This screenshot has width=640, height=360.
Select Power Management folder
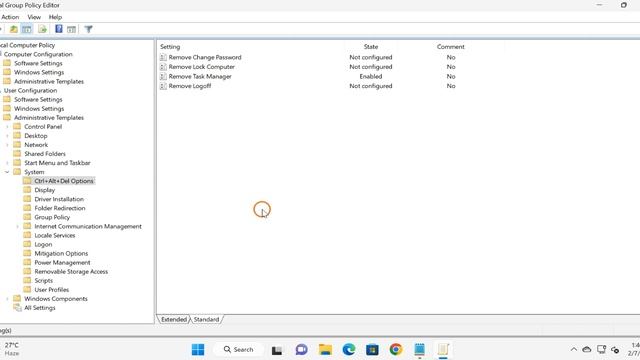click(x=62, y=262)
